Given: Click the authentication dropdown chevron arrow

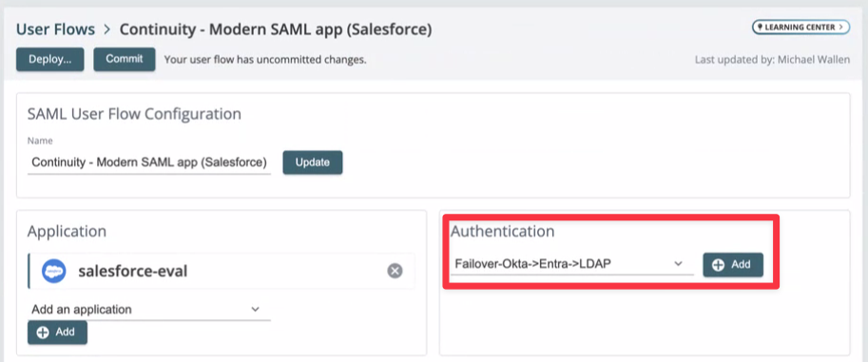Looking at the screenshot, I should [x=678, y=264].
